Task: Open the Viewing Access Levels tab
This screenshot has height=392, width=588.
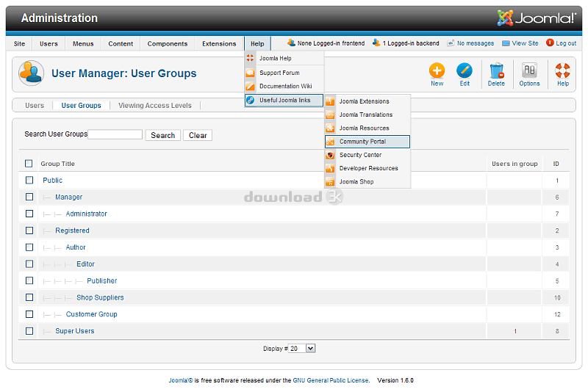Action: 155,106
